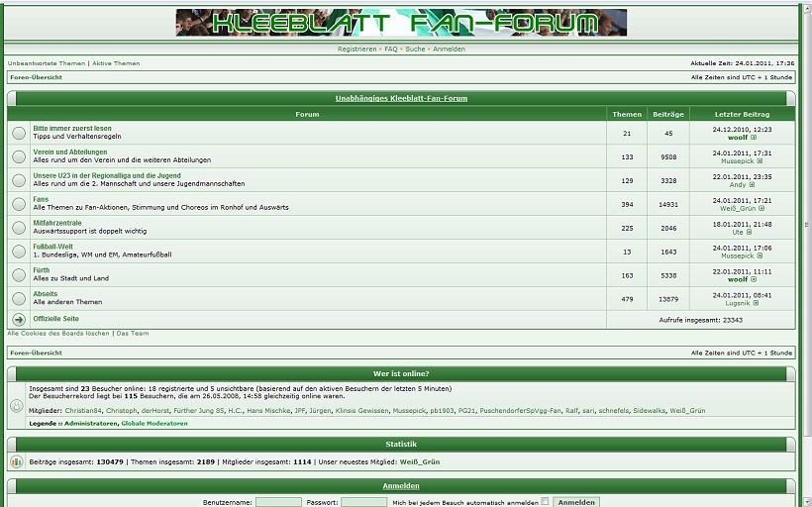Open latest post icon next to Weiß_Grün
Screen dimensions: 812x507
[x=761, y=209]
